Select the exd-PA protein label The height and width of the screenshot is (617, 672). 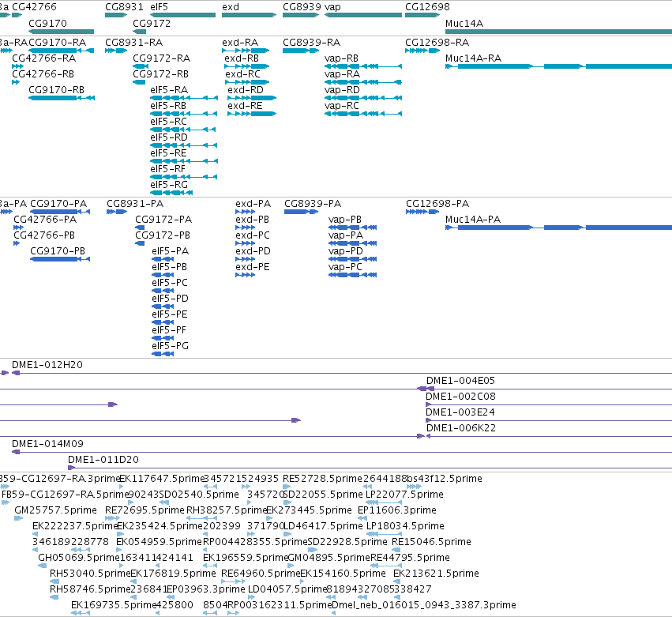pos(253,204)
